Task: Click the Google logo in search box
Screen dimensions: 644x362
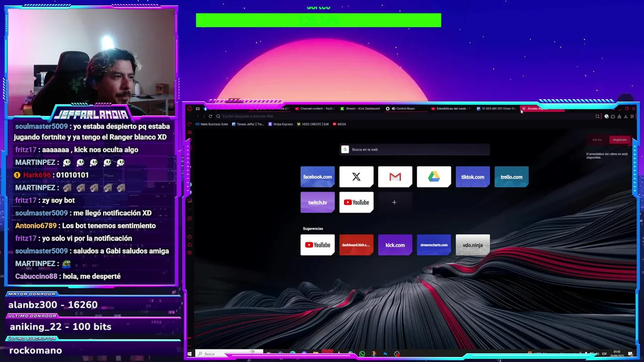Action: (345, 149)
